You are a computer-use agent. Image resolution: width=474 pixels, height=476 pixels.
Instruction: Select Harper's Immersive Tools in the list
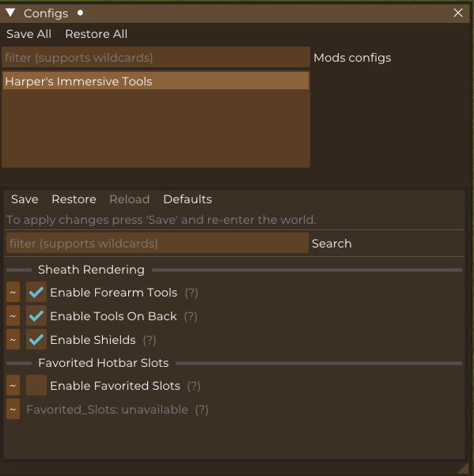pos(156,81)
